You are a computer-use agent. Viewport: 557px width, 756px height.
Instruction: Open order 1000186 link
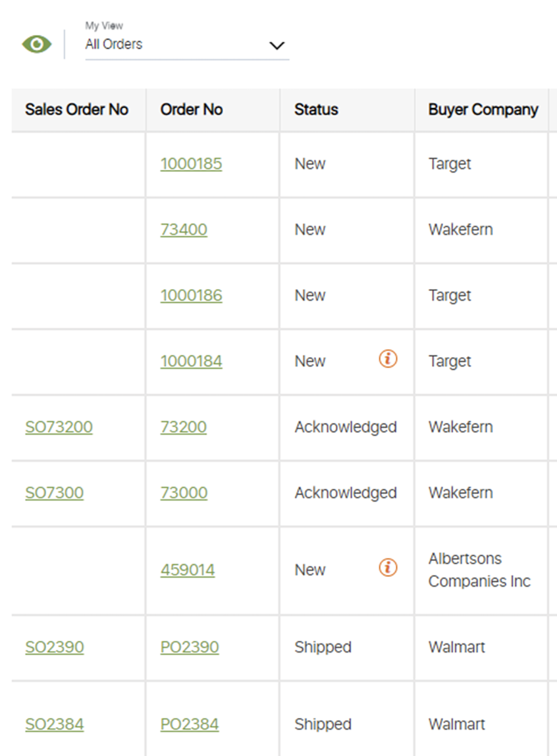pyautogui.click(x=191, y=296)
